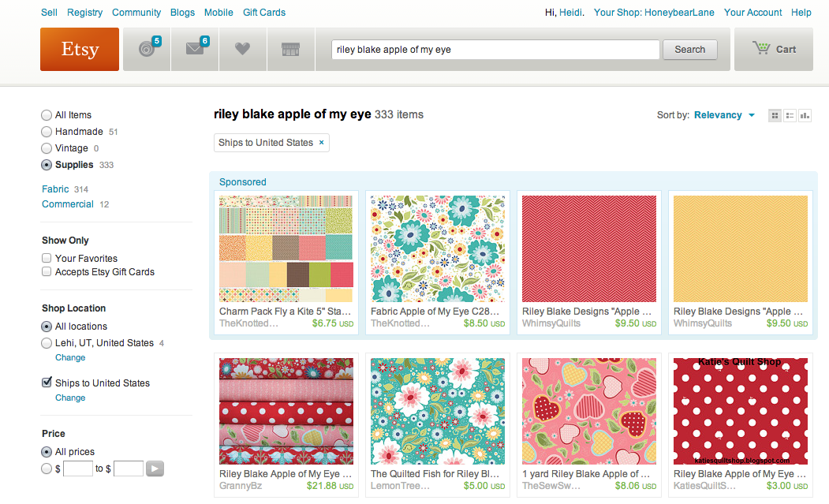Screen dimensions: 829x504
Task: Open the shop storefront icon
Action: click(x=291, y=49)
